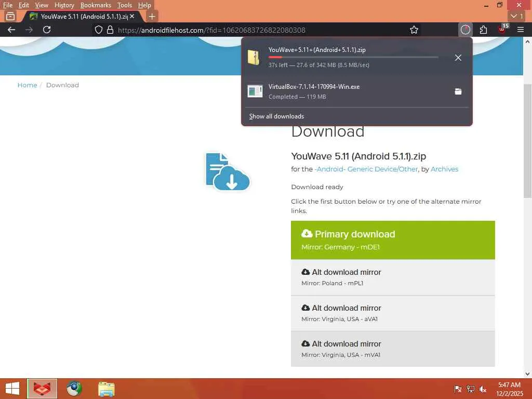Go back to the previous page
The image size is (532, 399).
coord(11,30)
